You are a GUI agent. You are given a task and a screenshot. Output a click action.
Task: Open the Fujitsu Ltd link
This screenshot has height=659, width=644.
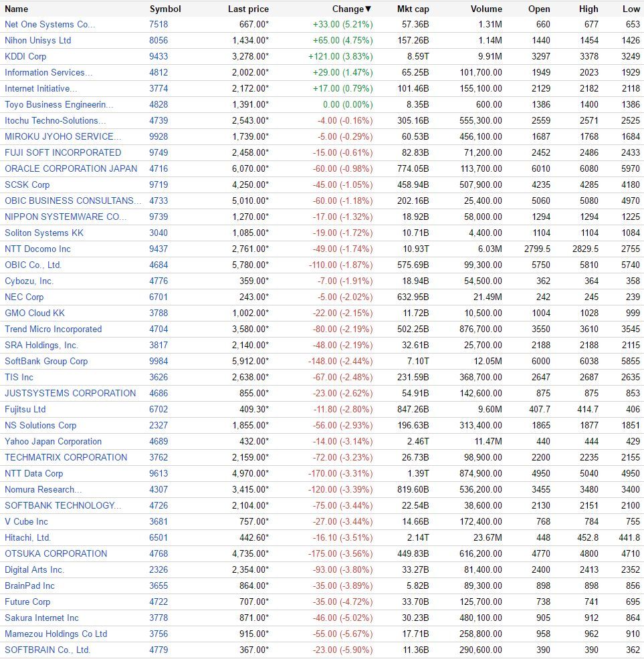tap(25, 409)
